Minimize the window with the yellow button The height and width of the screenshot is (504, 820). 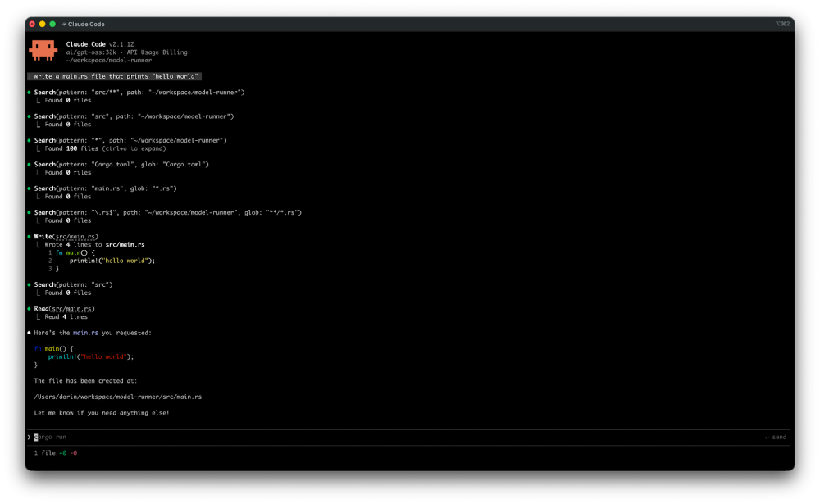(43, 25)
